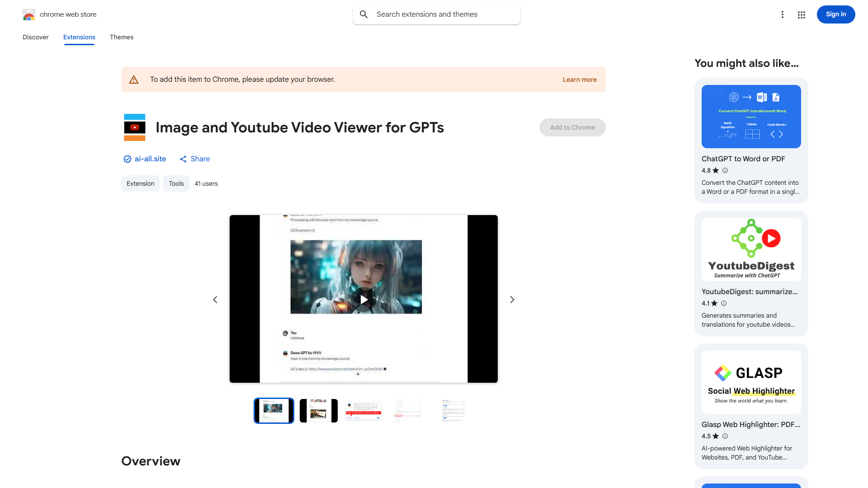Switch to the Themes tab

pos(122,37)
